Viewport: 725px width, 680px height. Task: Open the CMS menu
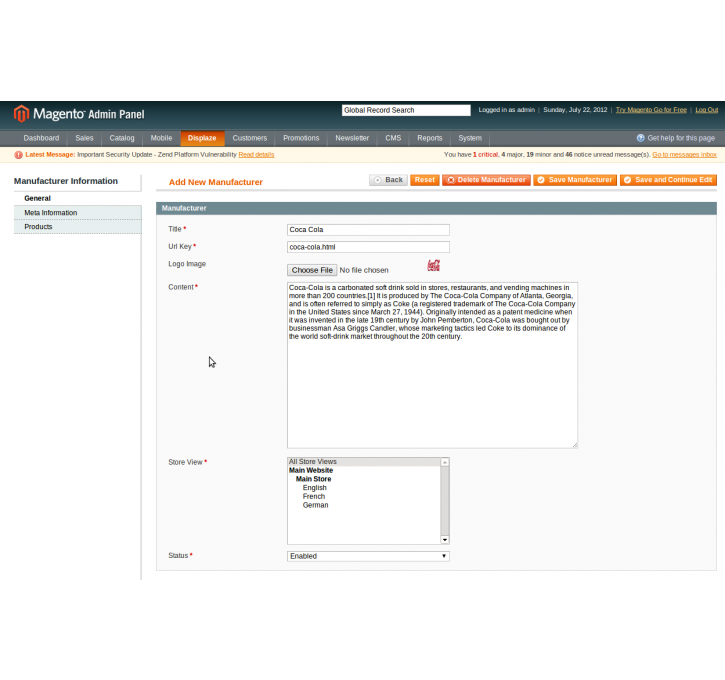393,138
